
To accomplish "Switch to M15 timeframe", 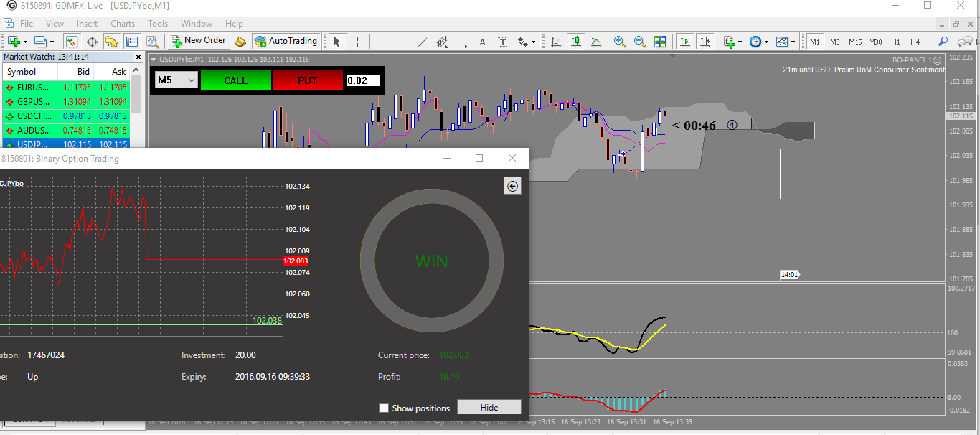I will tap(855, 42).
